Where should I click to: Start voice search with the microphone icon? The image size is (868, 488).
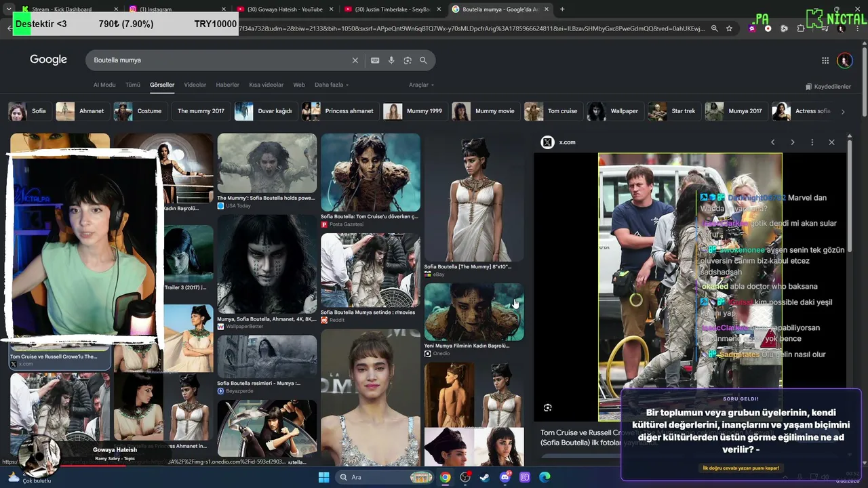(x=391, y=60)
